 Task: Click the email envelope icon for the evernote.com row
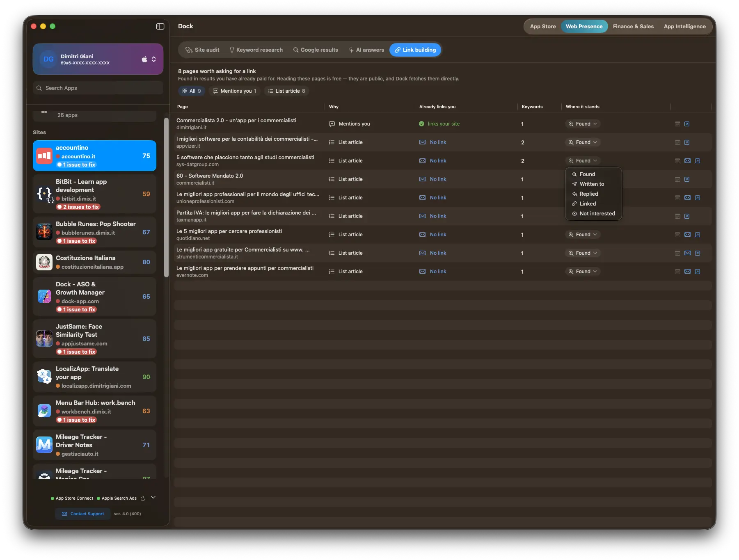[688, 272]
